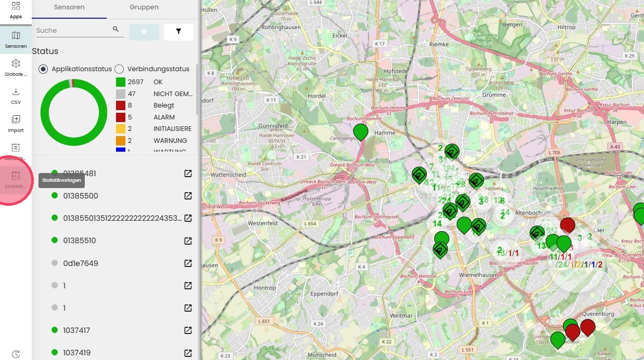Click into the Suche search field

(x=73, y=31)
